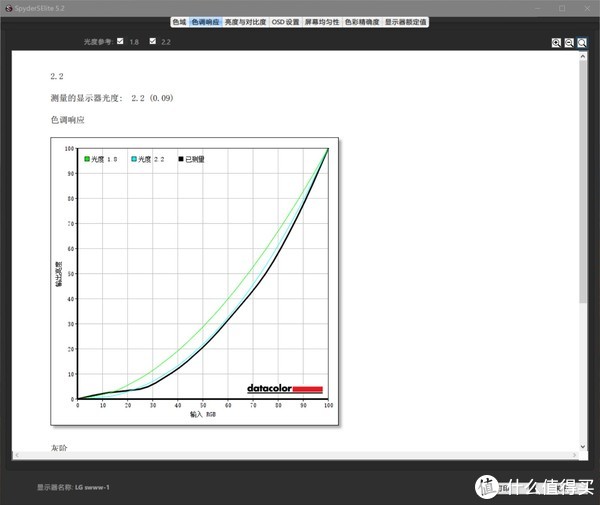Switch to the 色域 tab
600x505 pixels.
click(179, 22)
